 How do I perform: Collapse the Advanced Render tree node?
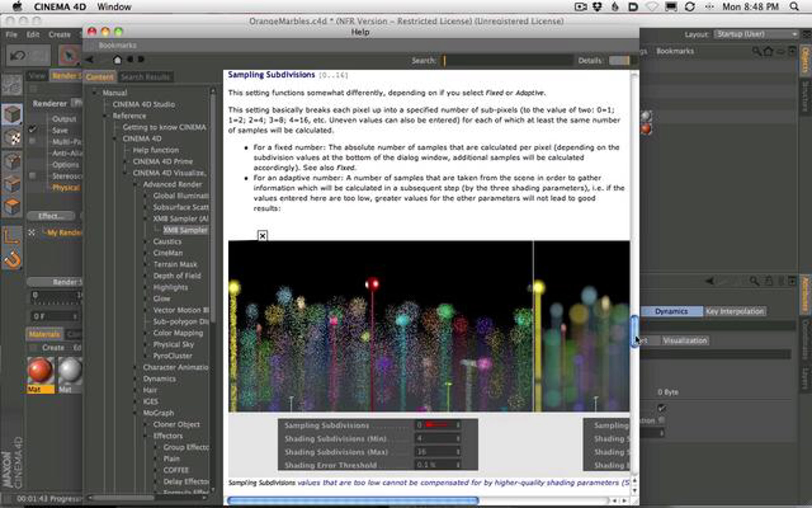[135, 185]
